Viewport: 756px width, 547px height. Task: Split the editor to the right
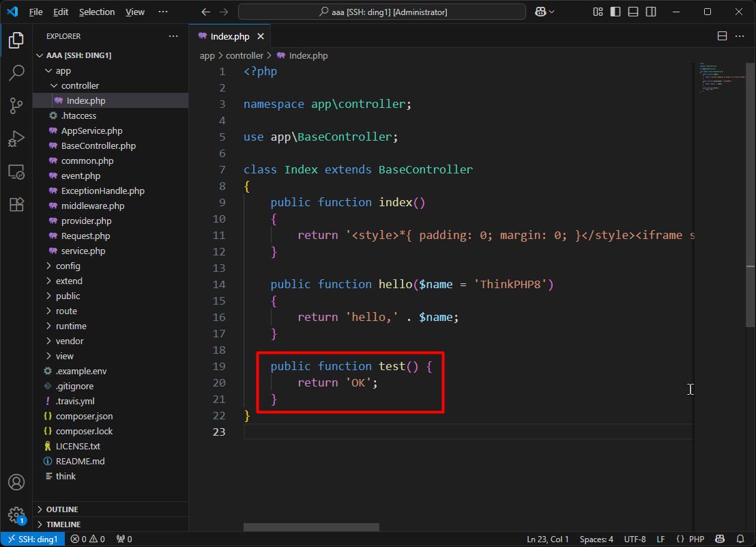[723, 36]
